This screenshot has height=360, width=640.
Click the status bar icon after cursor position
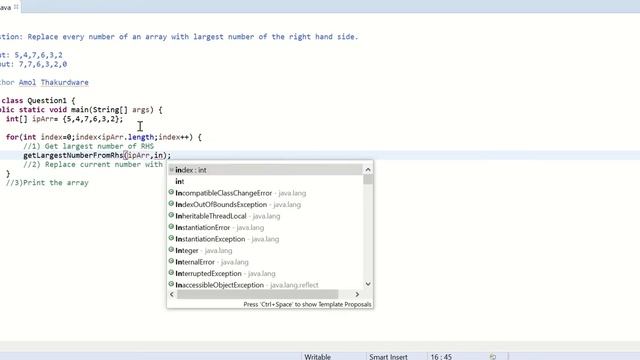pyautogui.click(x=493, y=357)
